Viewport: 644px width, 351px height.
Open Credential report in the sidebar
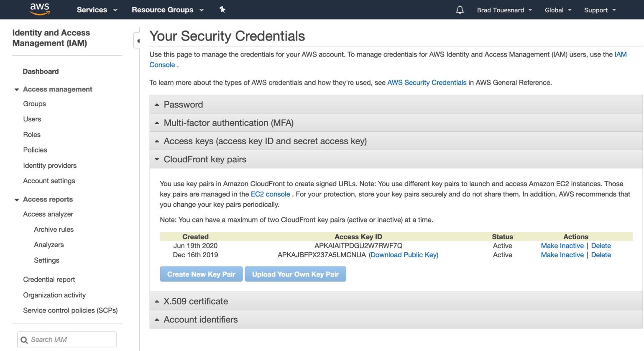pyautogui.click(x=49, y=279)
